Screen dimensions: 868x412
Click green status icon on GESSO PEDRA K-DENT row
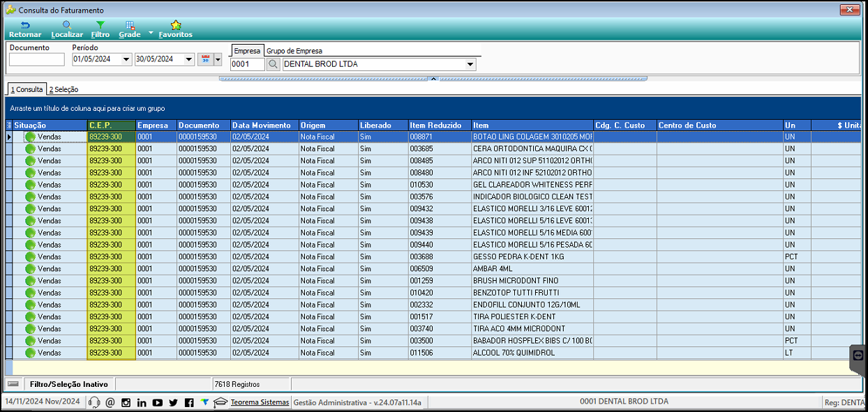(x=31, y=257)
